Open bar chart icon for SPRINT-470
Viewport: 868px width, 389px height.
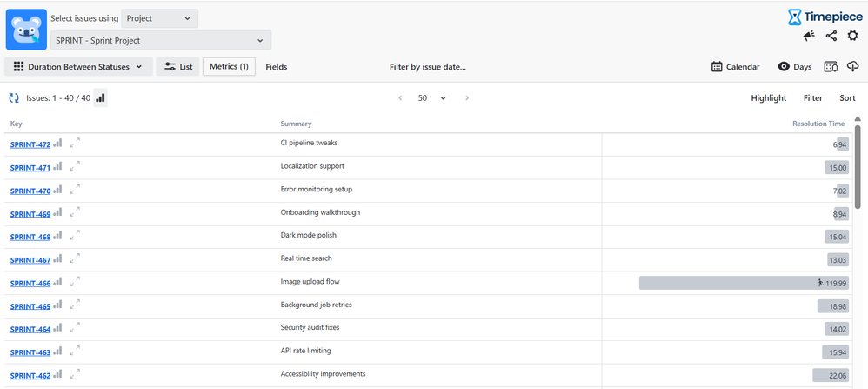[57, 190]
